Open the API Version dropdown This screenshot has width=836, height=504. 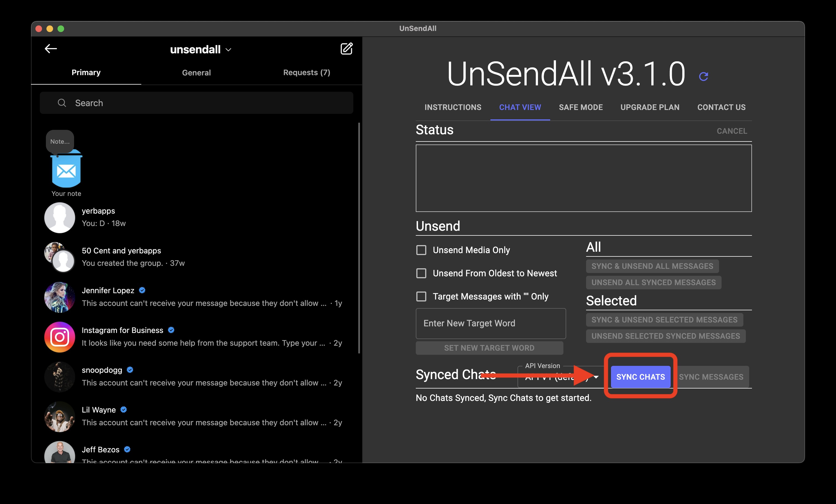click(595, 377)
